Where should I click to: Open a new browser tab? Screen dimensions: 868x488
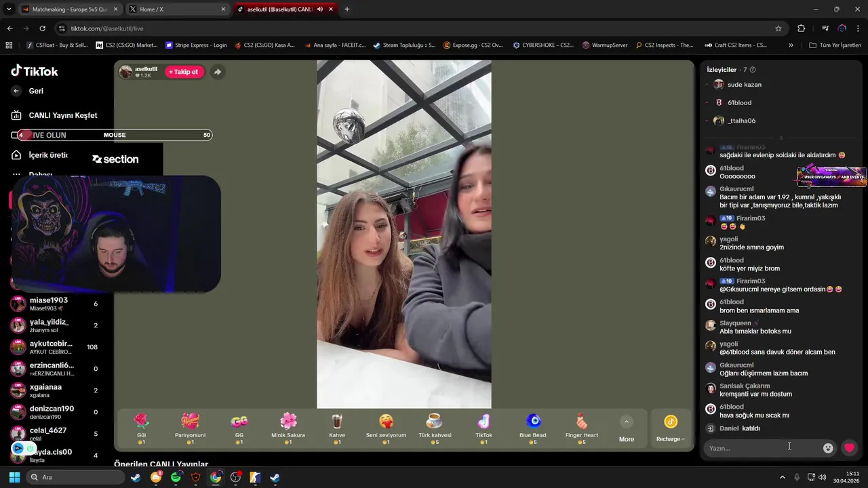point(347,9)
